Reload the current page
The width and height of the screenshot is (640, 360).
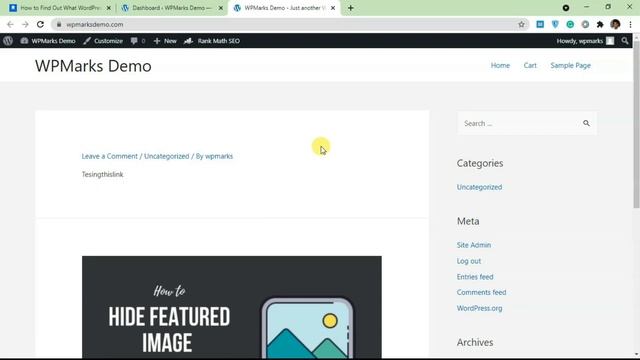[40, 24]
